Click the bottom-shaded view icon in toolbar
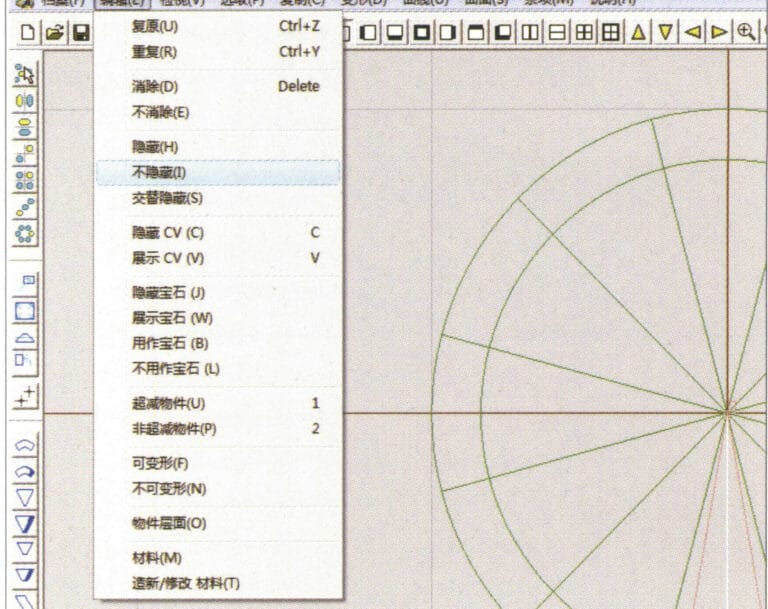 coord(395,32)
